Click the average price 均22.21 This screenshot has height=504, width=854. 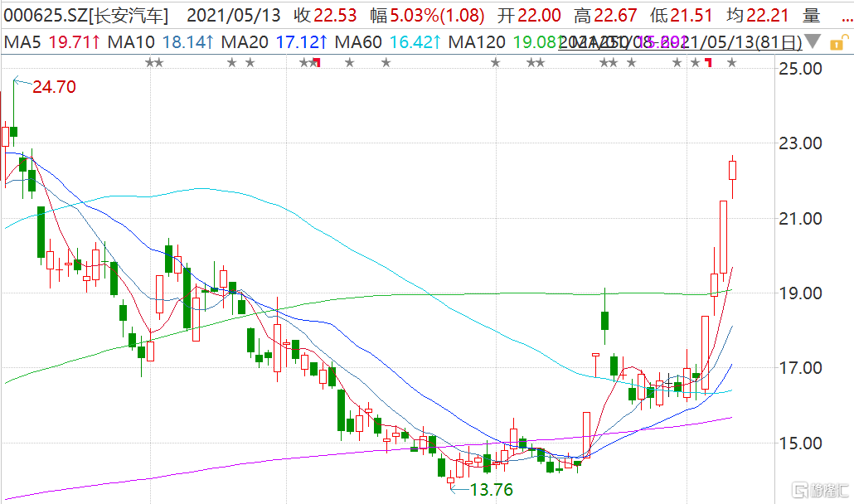tap(758, 15)
